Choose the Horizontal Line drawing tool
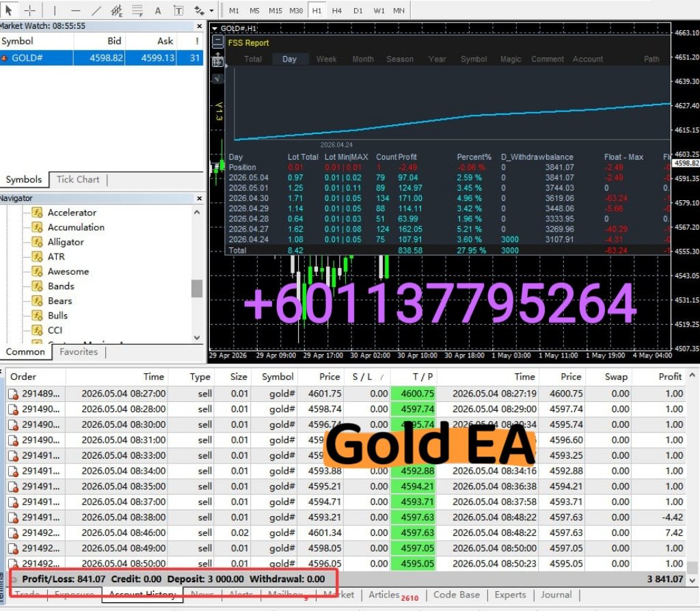Image resolution: width=700 pixels, height=611 pixels. [75, 10]
